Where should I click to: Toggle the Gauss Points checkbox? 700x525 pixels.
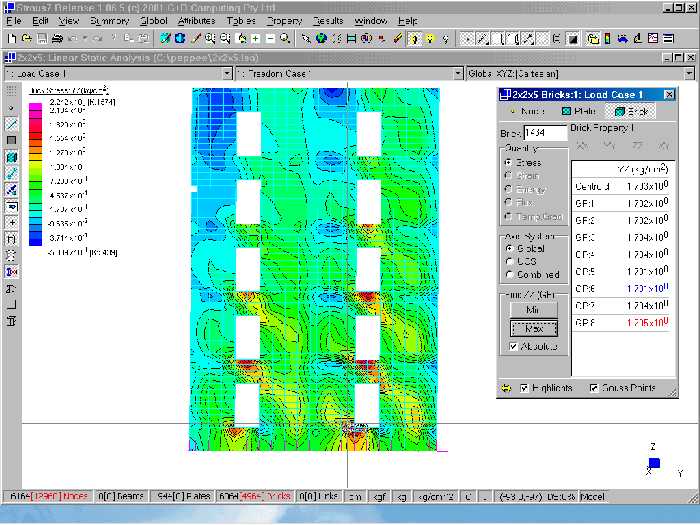click(x=594, y=387)
